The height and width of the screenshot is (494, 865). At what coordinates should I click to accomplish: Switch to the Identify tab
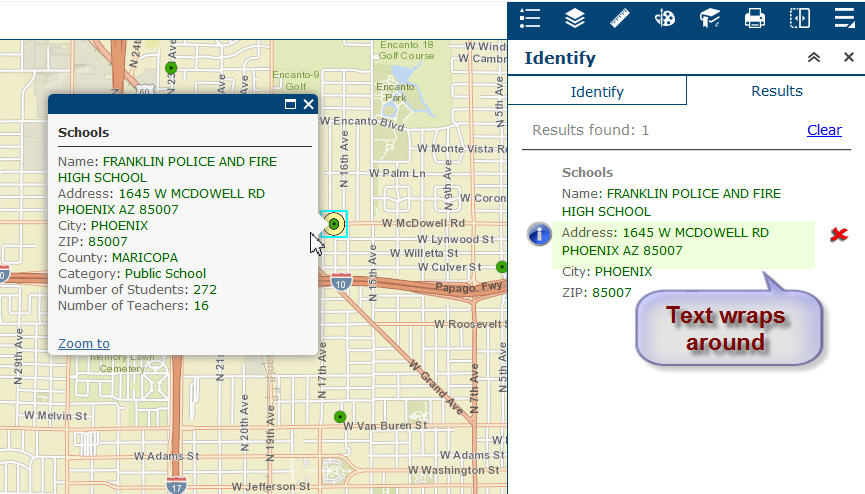(x=597, y=91)
